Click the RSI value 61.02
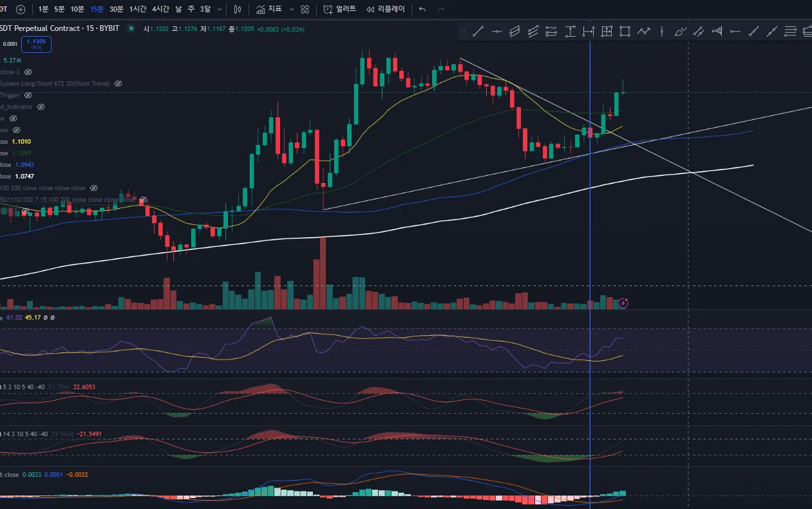 pyautogui.click(x=14, y=318)
